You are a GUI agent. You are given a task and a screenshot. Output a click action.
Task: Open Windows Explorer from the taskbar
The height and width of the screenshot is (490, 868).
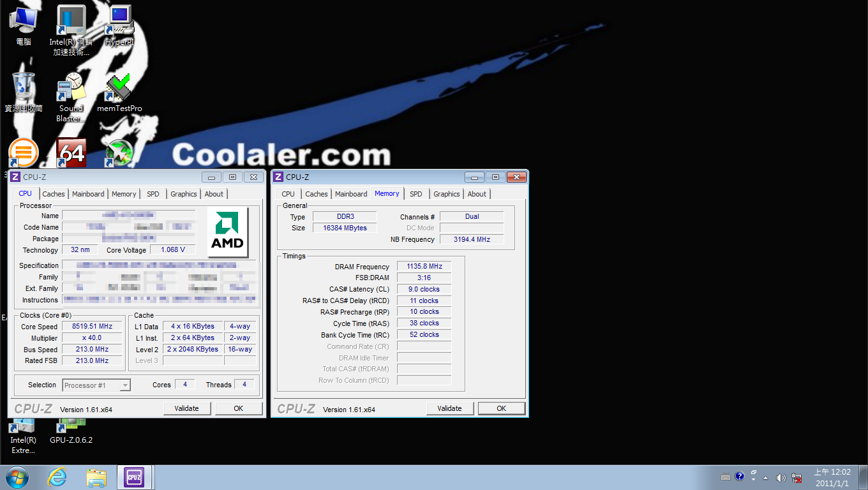[x=96, y=477]
